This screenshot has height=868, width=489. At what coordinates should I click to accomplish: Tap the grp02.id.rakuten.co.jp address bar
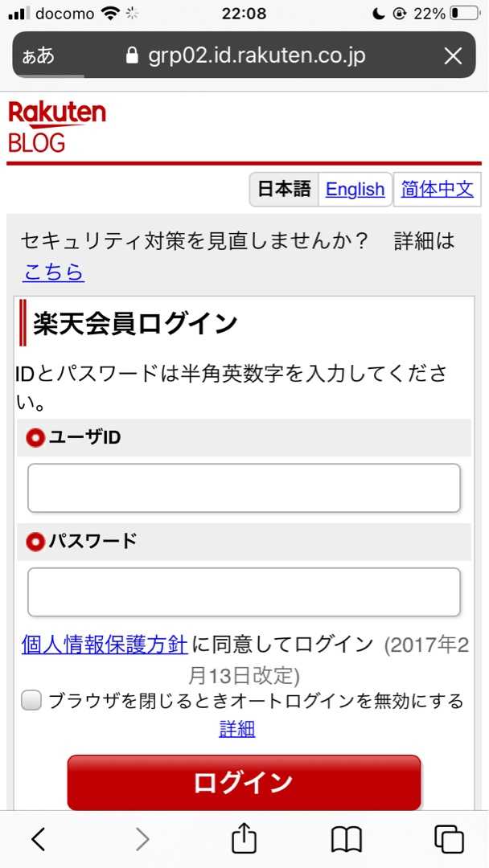[257, 55]
